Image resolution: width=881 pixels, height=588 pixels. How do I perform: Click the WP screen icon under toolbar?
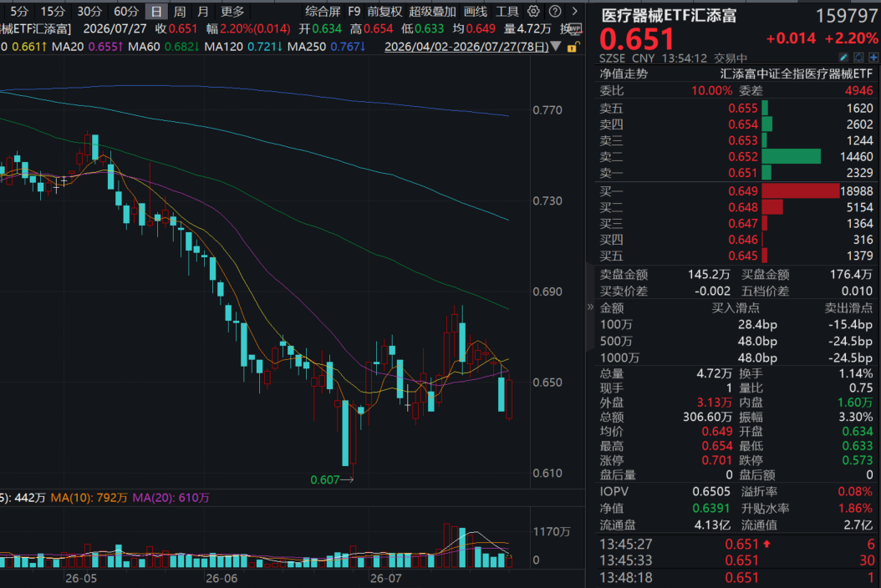[576, 28]
